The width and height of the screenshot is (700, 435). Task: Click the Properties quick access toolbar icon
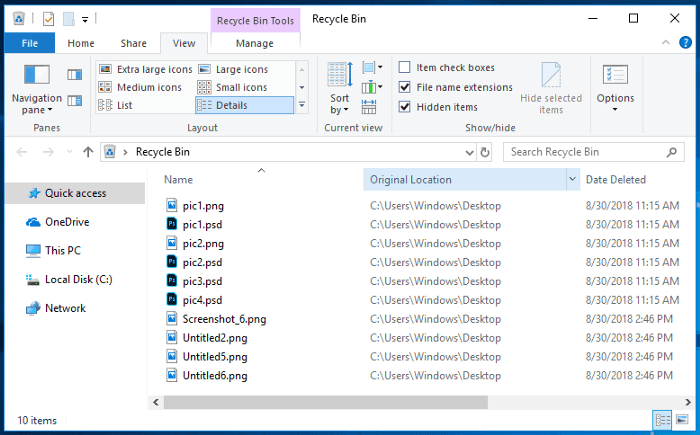tap(48, 19)
